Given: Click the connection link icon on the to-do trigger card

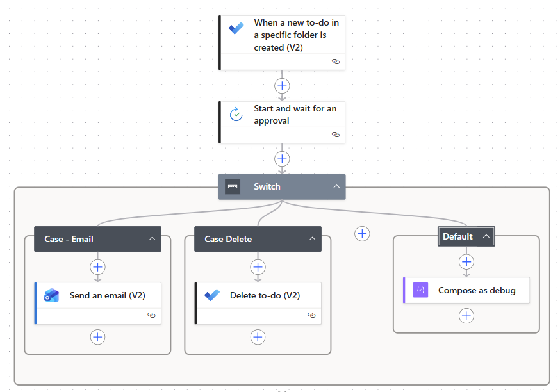Looking at the screenshot, I should [x=336, y=61].
